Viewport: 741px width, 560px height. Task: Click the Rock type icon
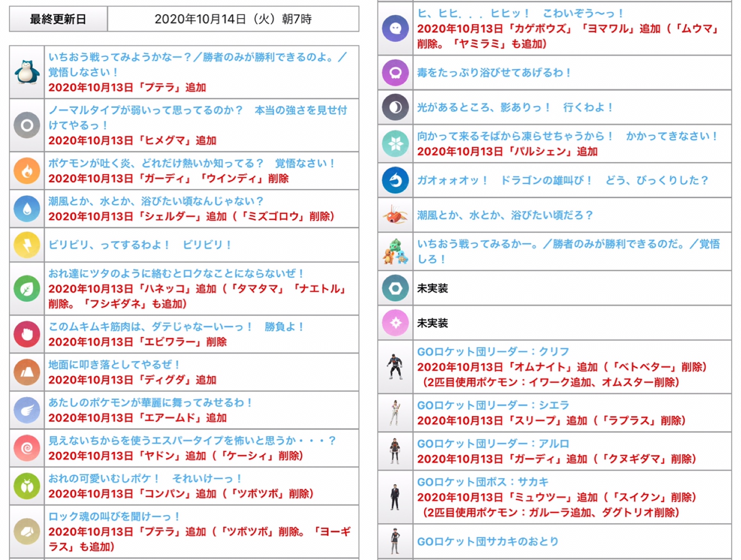27,531
